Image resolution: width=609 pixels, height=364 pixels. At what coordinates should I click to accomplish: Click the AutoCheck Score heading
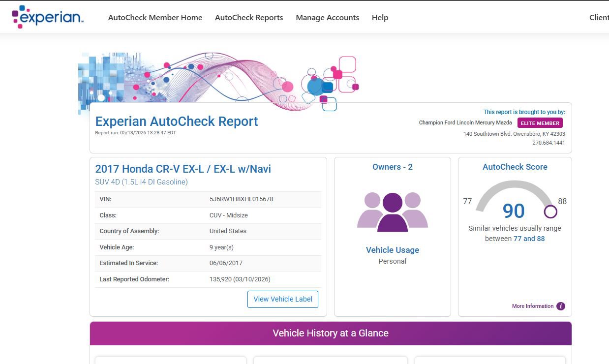tap(515, 167)
